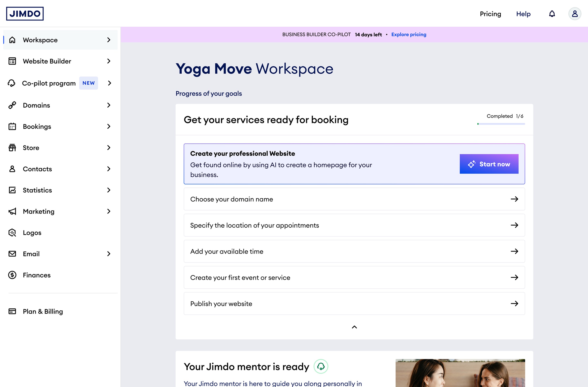588x387 pixels.
Task: Click the arrow on Create your first event
Action: point(514,277)
